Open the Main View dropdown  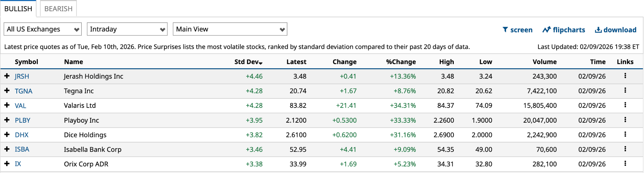pyautogui.click(x=230, y=29)
